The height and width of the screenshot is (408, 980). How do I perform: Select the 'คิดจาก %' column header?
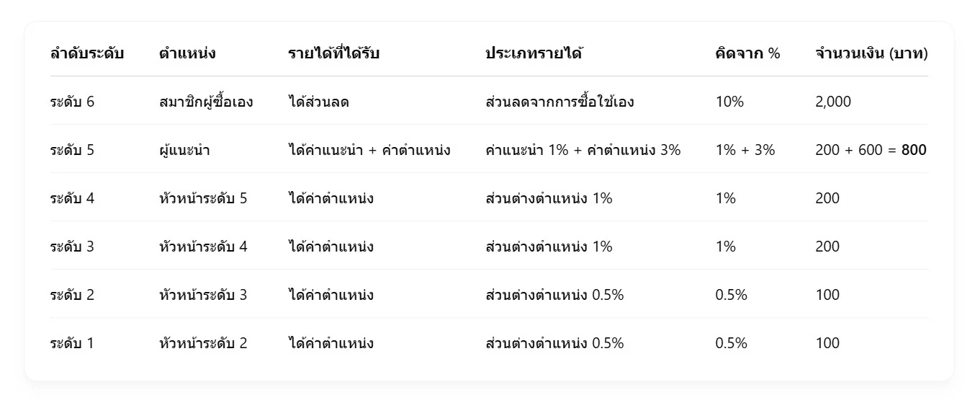(747, 53)
